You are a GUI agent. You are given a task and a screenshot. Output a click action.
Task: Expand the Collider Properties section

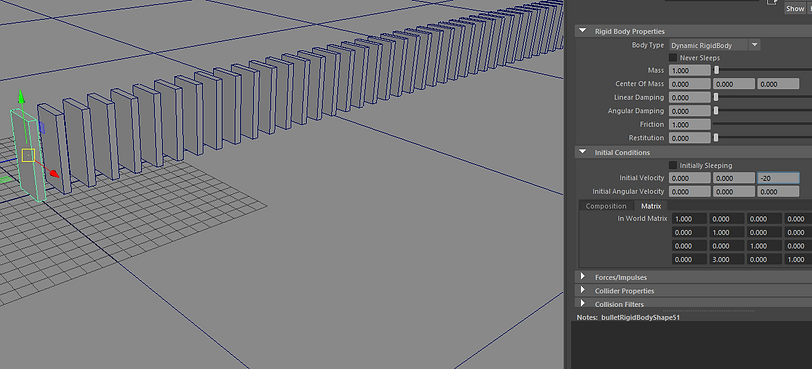point(583,290)
